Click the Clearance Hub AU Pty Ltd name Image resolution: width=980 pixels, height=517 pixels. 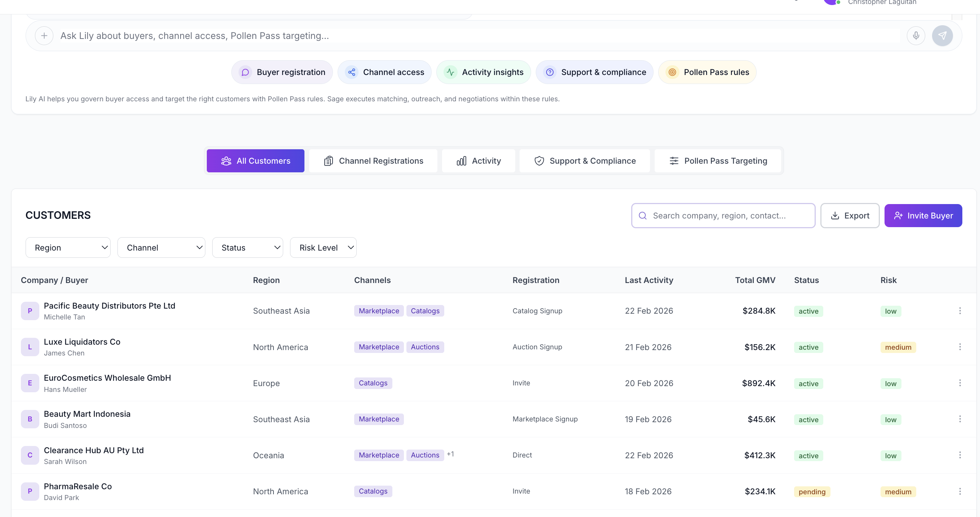(94, 450)
